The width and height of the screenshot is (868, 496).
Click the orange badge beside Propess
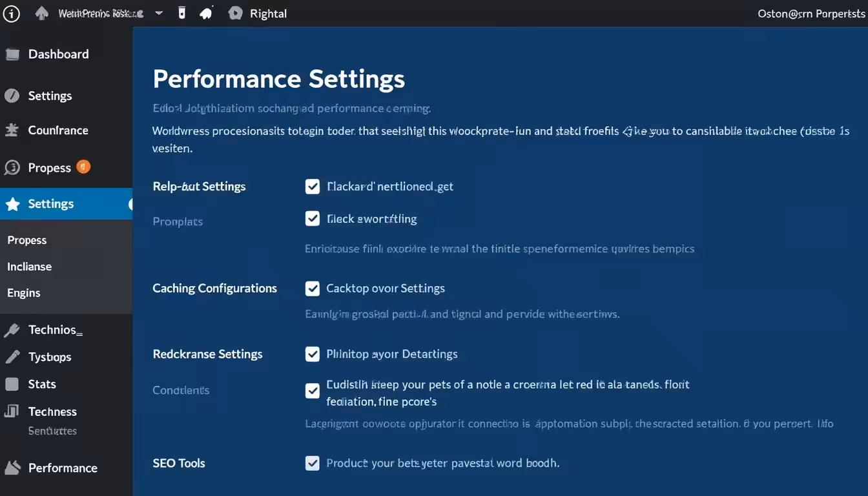coord(83,167)
